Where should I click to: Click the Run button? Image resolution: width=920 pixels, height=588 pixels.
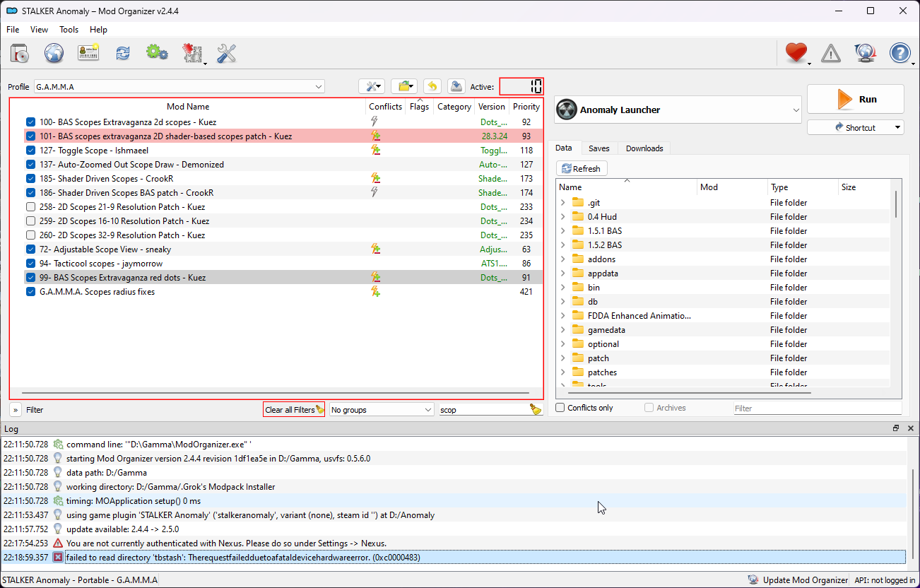[x=856, y=100]
